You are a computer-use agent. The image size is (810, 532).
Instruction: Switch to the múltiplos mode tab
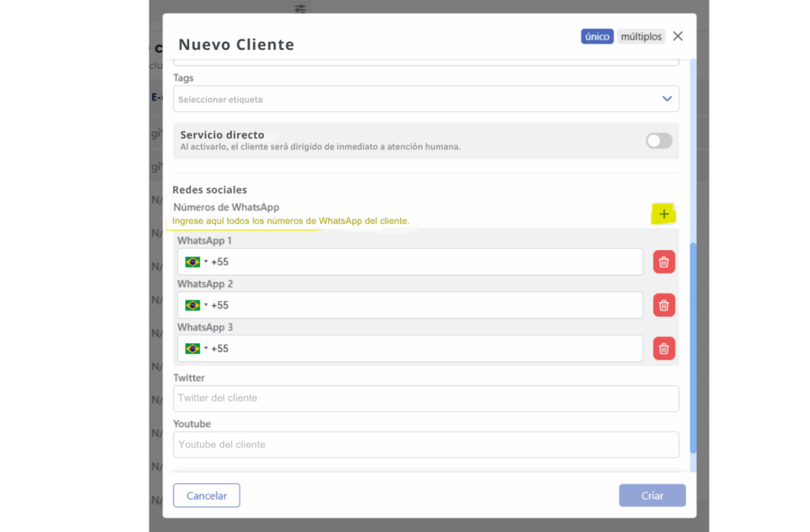click(x=641, y=36)
